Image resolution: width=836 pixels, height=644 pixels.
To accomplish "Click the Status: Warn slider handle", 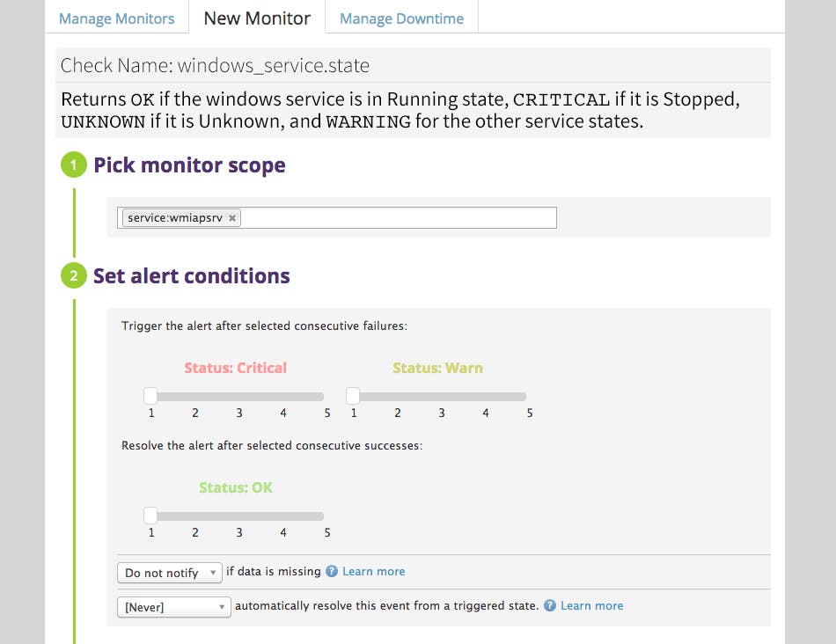I will tap(353, 395).
